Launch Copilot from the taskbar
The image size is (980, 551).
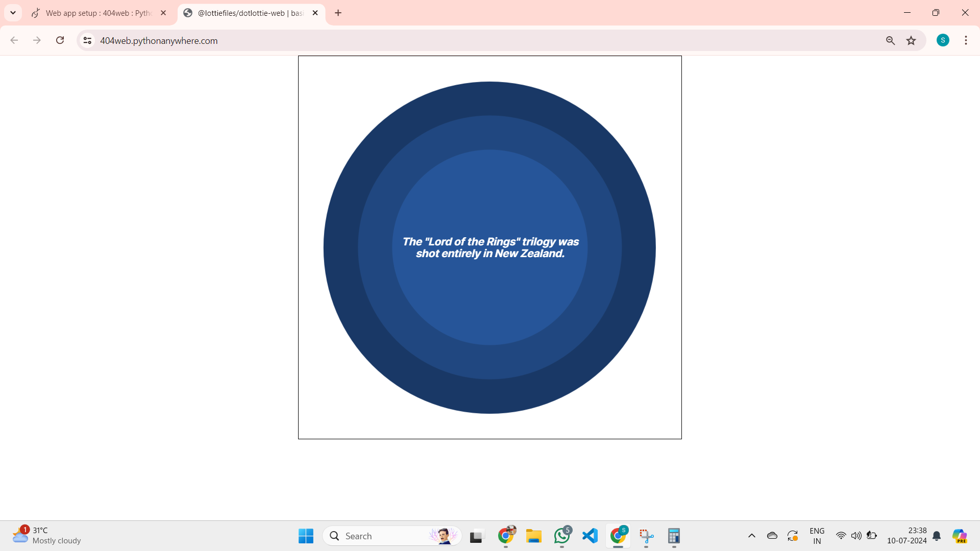[x=960, y=536]
